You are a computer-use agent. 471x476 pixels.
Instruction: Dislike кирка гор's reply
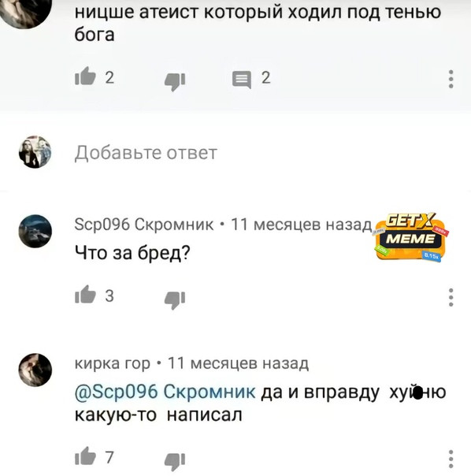point(175,463)
